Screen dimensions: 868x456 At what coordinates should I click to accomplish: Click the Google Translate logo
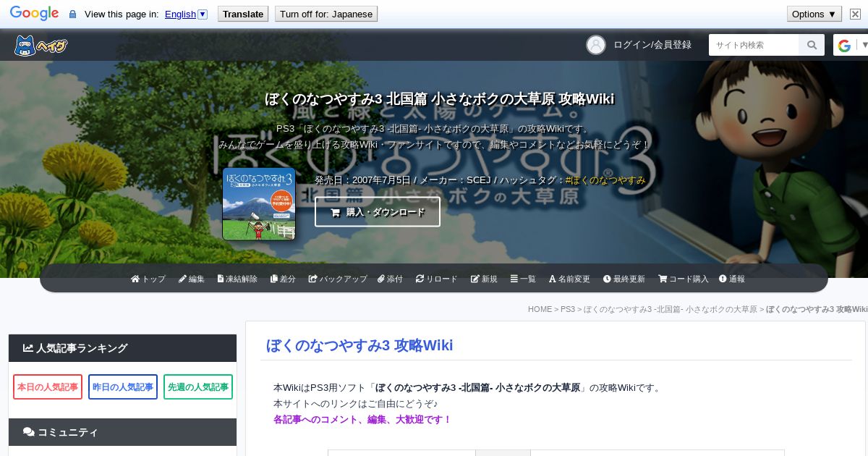click(x=34, y=14)
